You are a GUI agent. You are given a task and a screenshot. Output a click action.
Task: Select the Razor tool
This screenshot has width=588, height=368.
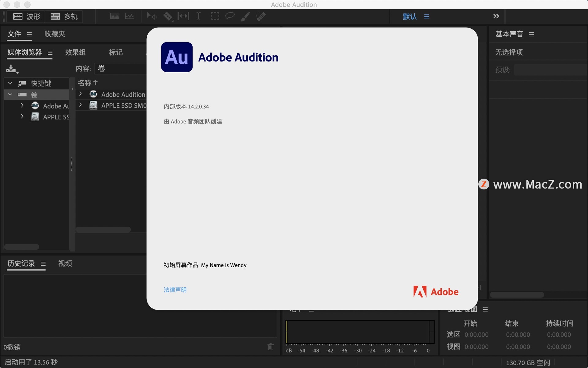click(x=168, y=16)
